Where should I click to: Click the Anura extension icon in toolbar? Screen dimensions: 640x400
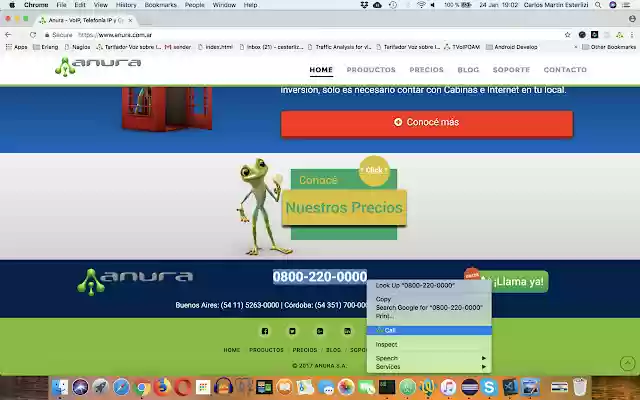click(x=620, y=35)
